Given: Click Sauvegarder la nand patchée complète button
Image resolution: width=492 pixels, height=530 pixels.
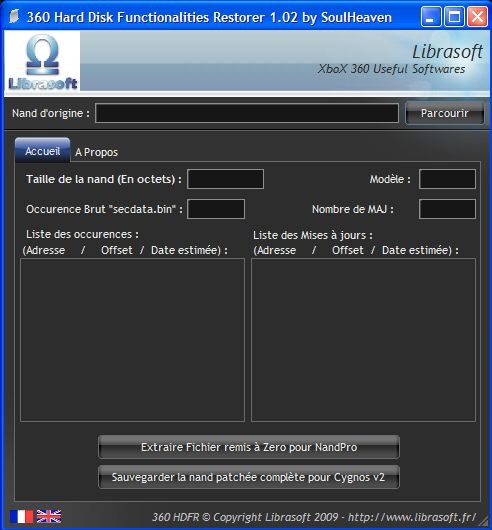Looking at the screenshot, I should click(x=249, y=477).
